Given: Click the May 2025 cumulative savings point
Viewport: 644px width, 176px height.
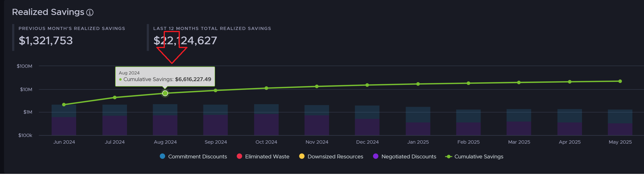Looking at the screenshot, I should [620, 81].
